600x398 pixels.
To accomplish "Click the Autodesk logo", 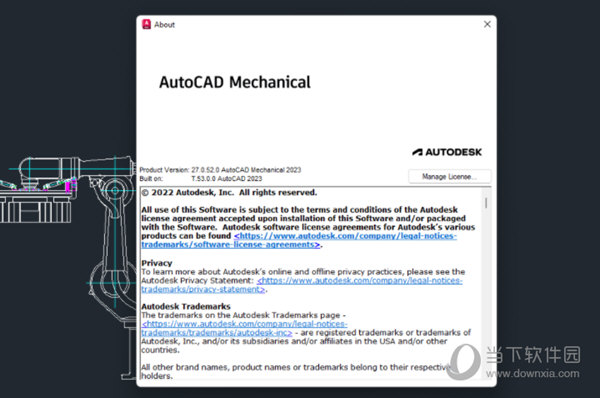I will (x=447, y=152).
